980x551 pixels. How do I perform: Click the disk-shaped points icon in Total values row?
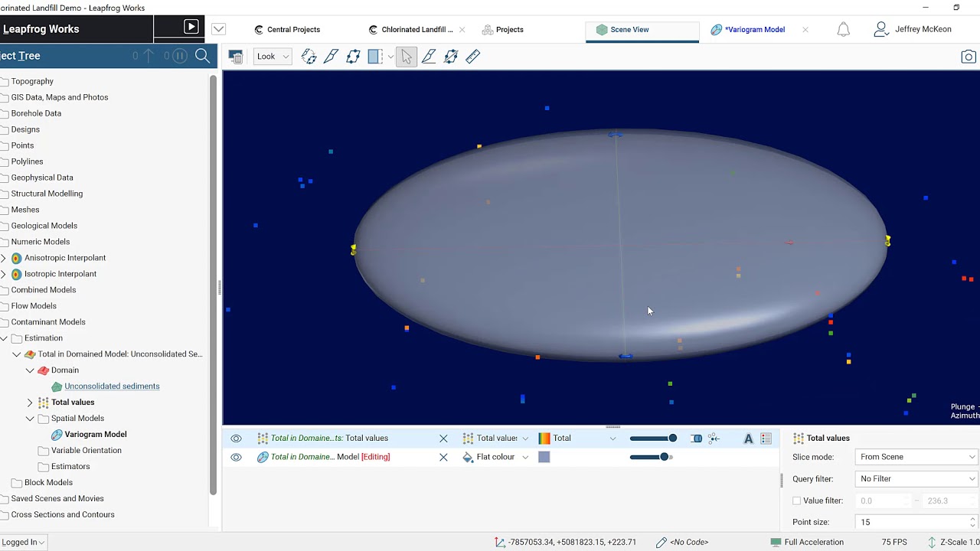point(696,439)
